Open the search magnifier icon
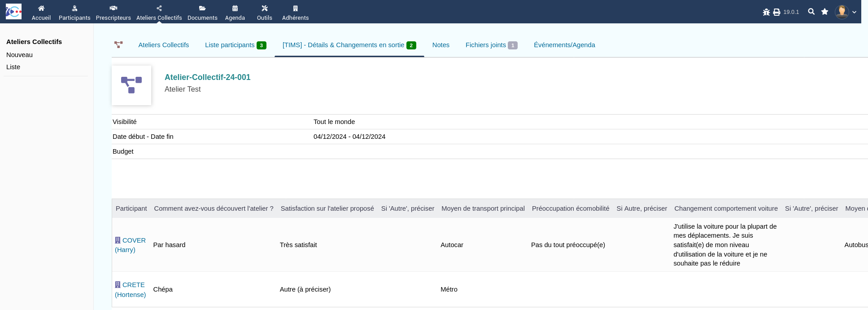868x310 pixels. tap(811, 12)
